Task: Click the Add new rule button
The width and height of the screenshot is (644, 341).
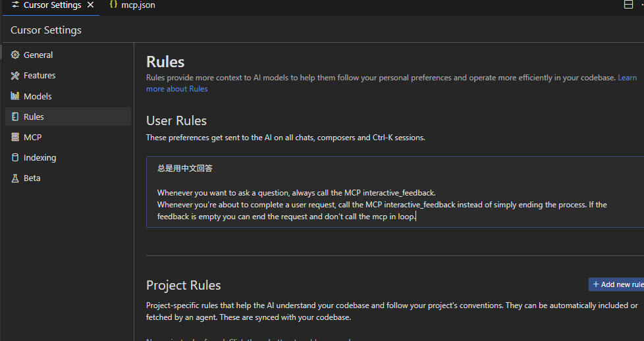Action: pyautogui.click(x=616, y=284)
